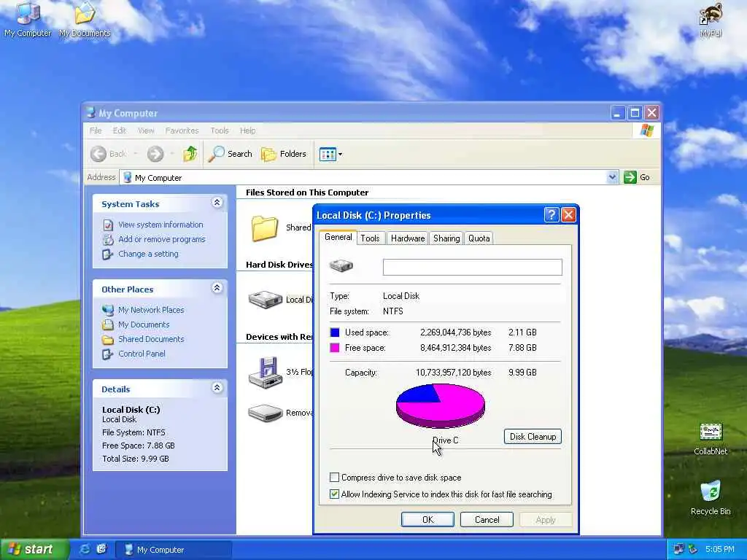Switch to the Sharing tab
This screenshot has width=747, height=560.
tap(446, 238)
